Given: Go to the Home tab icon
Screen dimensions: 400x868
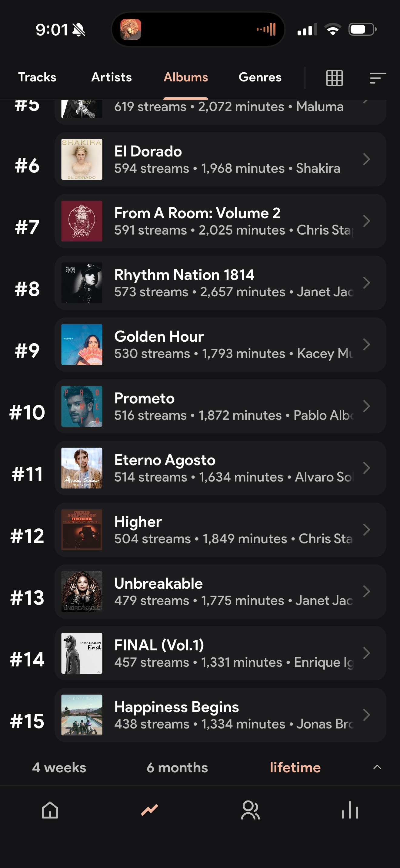Looking at the screenshot, I should coord(50,810).
